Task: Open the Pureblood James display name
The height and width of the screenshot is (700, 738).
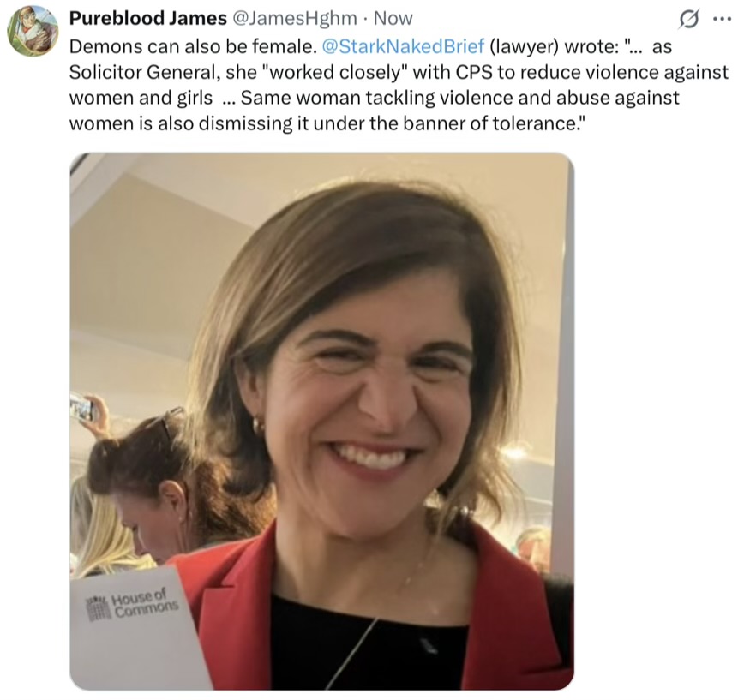Action: pyautogui.click(x=147, y=18)
